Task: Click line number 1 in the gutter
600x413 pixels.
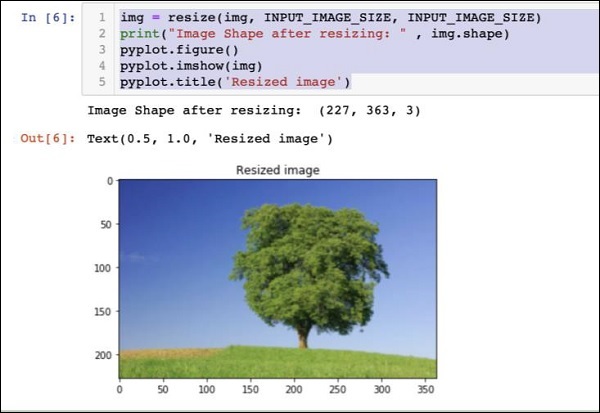Action: tap(102, 18)
